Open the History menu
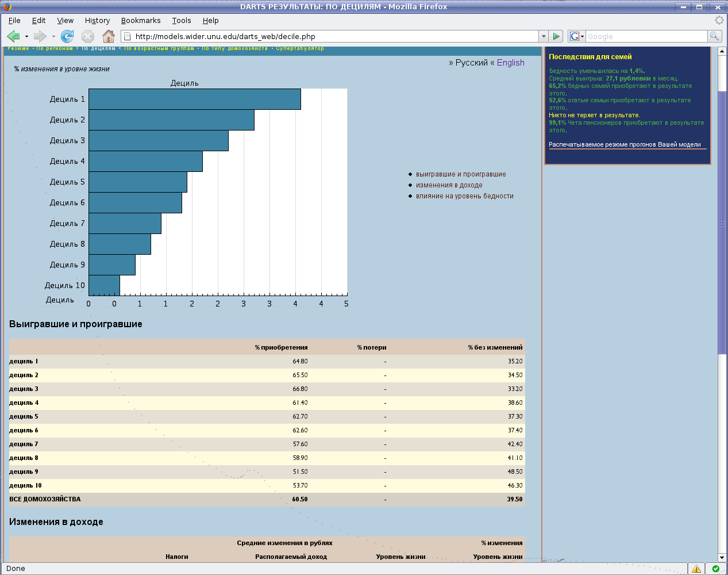 tap(97, 20)
